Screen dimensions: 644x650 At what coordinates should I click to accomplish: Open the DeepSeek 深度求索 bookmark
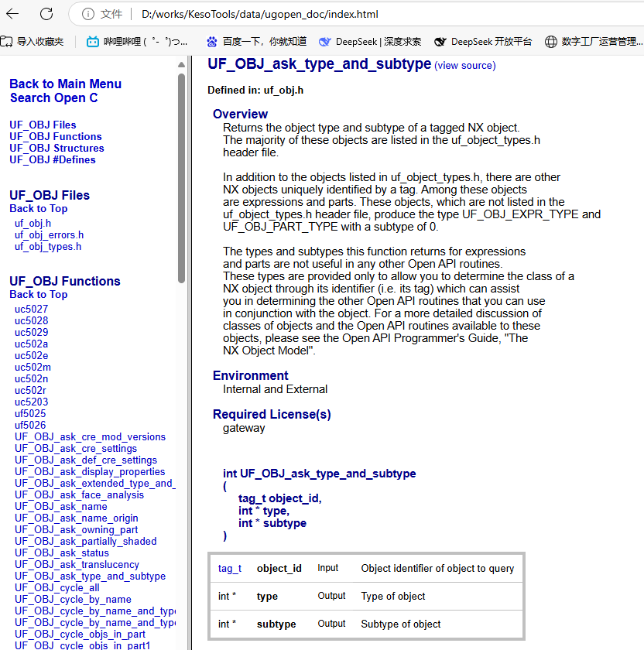click(370, 42)
